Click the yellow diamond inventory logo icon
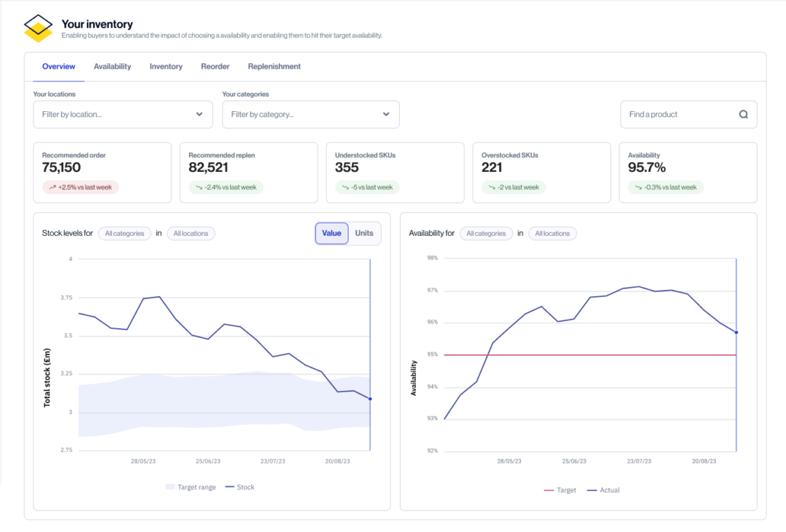 (38, 26)
